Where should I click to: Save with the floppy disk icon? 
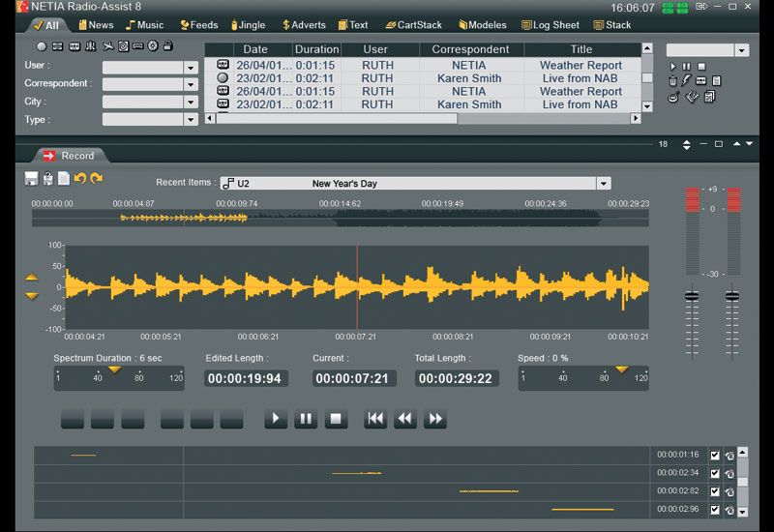(x=31, y=179)
